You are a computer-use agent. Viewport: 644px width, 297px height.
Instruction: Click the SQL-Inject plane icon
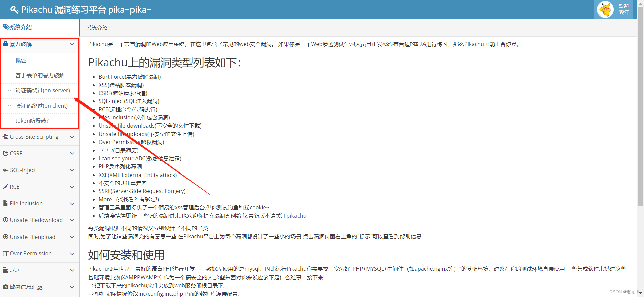[x=5, y=170]
